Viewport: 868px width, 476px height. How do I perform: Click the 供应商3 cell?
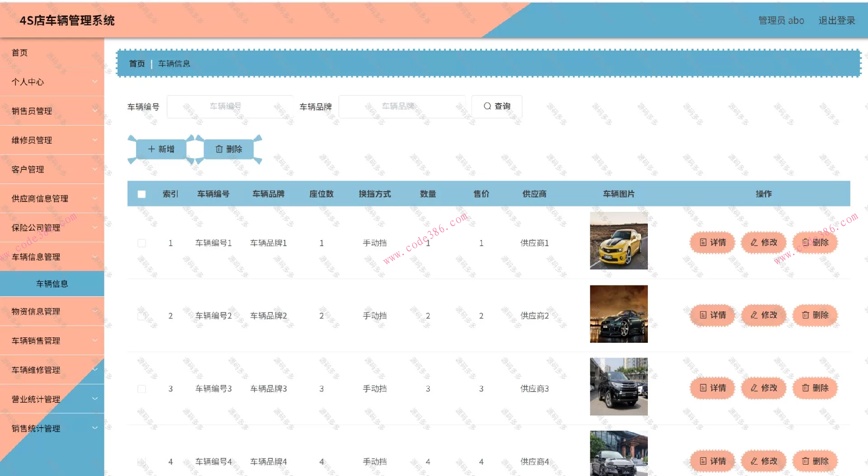[534, 389]
